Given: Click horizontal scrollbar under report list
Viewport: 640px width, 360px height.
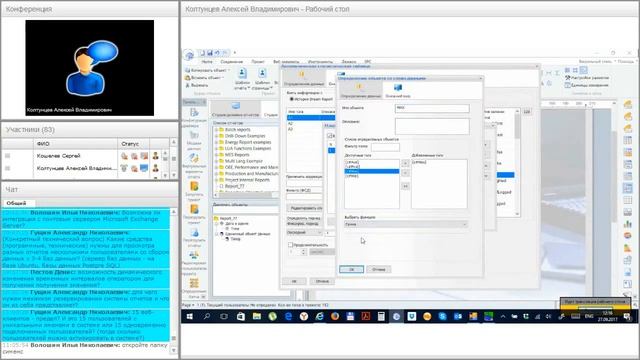Looking at the screenshot, I should point(246,195).
